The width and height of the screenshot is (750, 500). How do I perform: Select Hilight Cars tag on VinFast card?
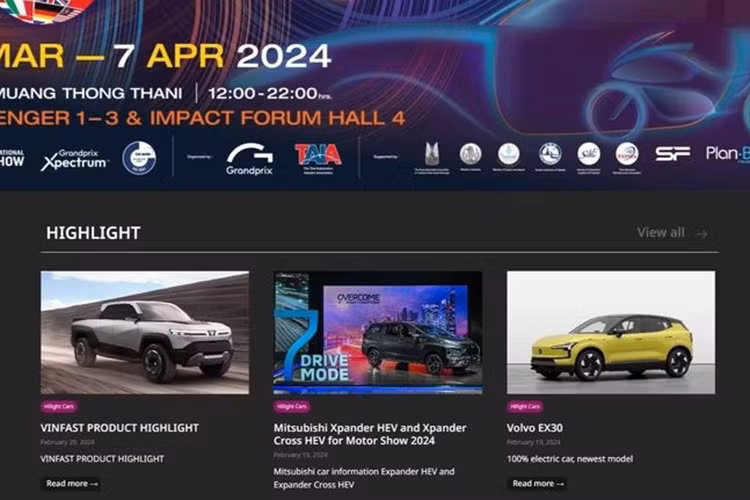coord(59,407)
